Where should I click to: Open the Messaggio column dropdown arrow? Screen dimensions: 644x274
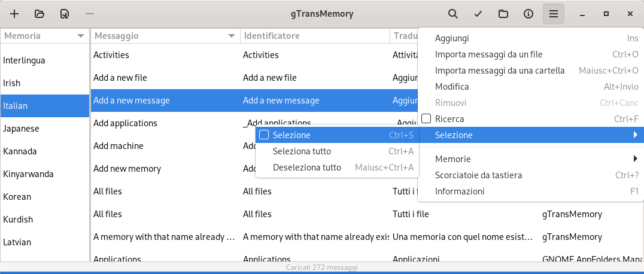231,36
